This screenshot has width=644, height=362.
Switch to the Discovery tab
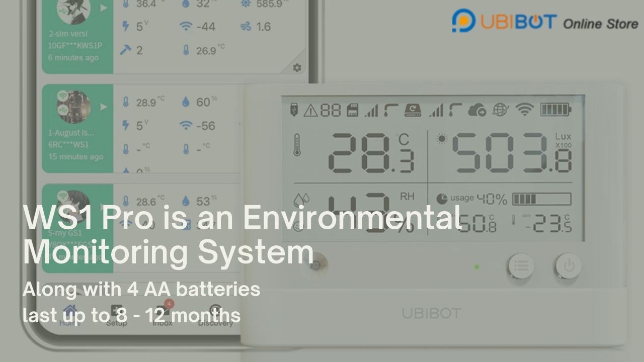215,316
